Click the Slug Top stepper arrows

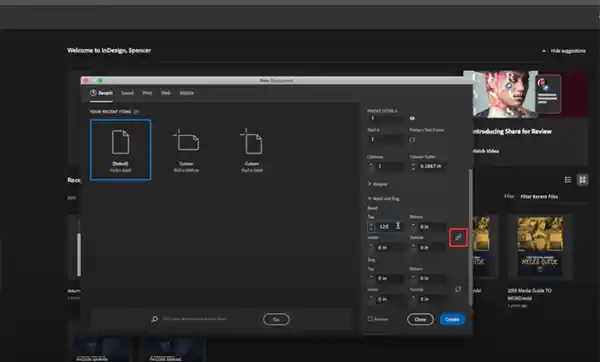(x=370, y=278)
